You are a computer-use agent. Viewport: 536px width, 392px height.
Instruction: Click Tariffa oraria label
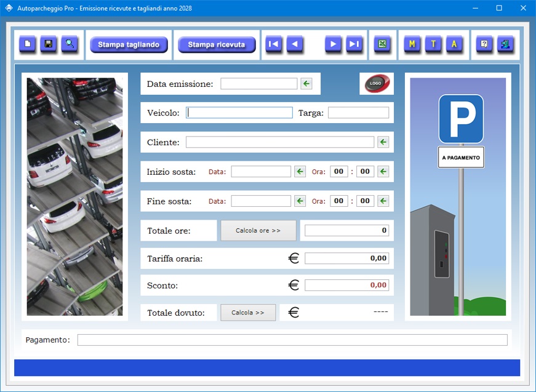[175, 258]
